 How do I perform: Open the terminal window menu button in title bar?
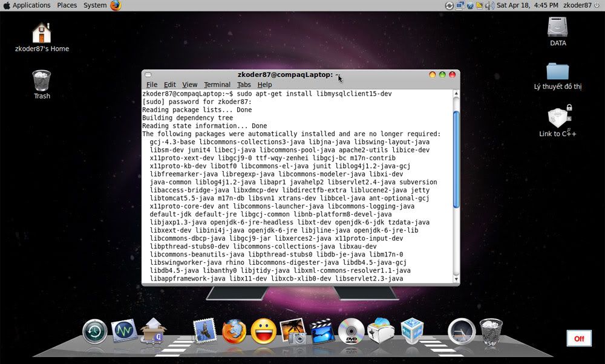[x=148, y=75]
